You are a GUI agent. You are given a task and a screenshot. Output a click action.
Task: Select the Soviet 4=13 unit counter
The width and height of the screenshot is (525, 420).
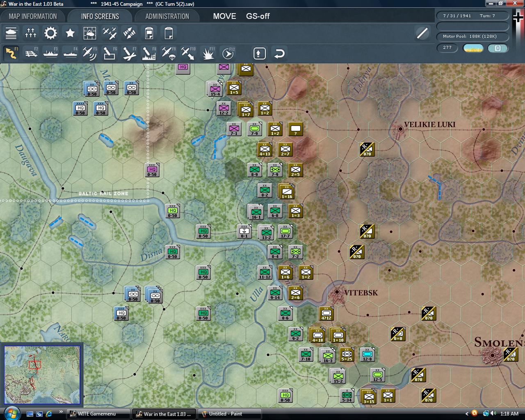(265, 149)
